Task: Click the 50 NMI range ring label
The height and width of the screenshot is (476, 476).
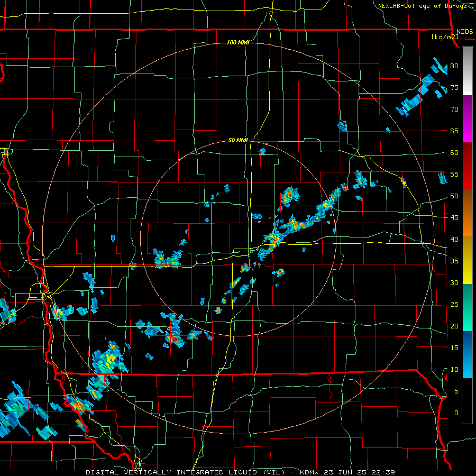Action: pos(238,140)
